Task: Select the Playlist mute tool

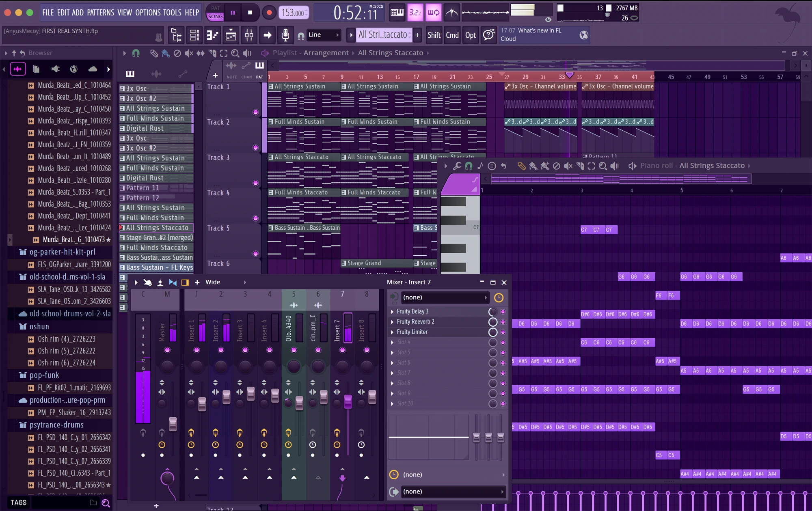Action: point(189,53)
